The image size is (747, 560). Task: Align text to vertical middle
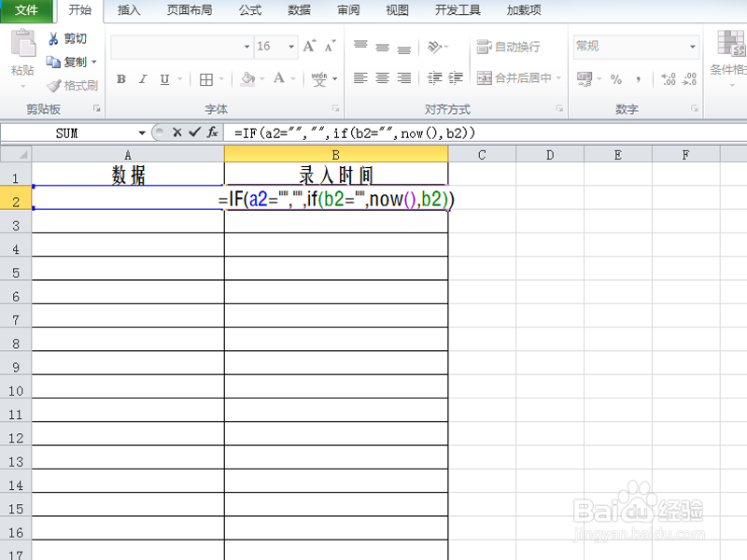[x=383, y=47]
